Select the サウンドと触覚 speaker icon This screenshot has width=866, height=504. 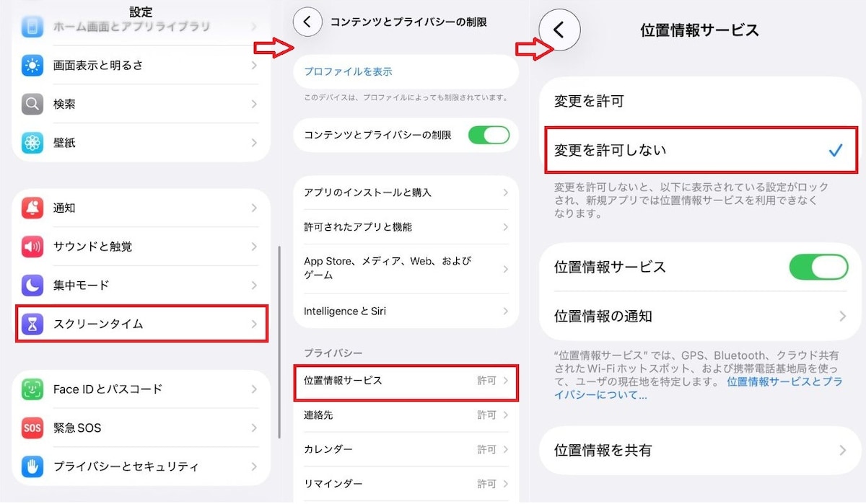click(x=32, y=246)
